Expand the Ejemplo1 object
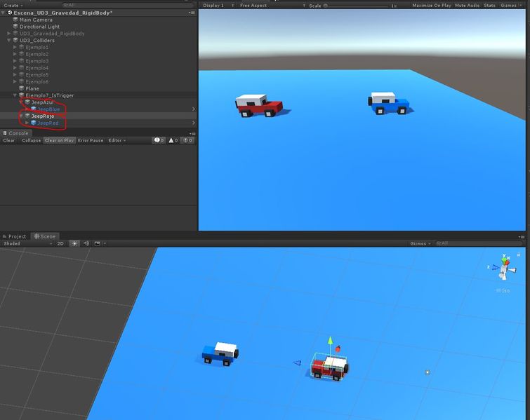530x420 pixels. pyautogui.click(x=15, y=47)
